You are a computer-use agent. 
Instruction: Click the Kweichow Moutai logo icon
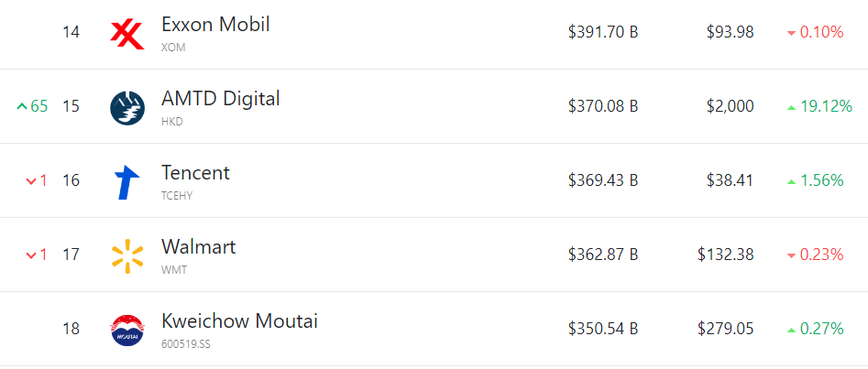[127, 331]
